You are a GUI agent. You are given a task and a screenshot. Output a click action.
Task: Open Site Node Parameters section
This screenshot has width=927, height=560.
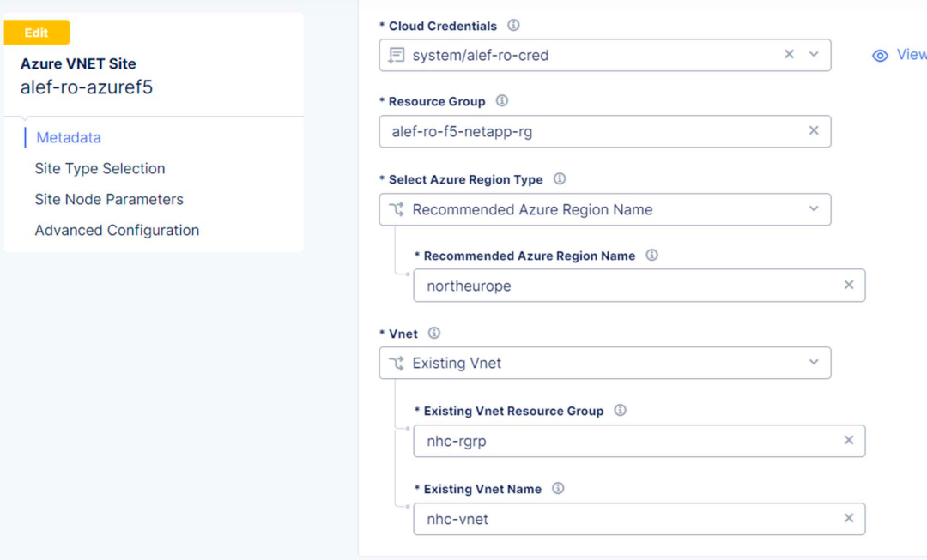[x=109, y=199]
